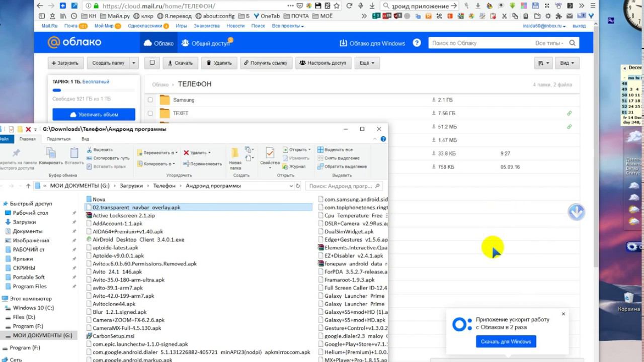Viewport: 644px width, 362px height.
Task: Open the Облако для Windows link
Action: click(x=372, y=43)
